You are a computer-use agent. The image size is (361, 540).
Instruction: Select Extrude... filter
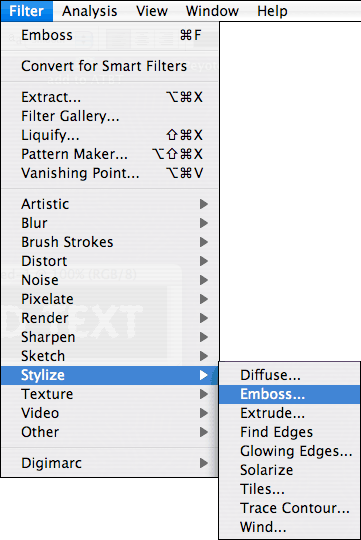(x=289, y=413)
